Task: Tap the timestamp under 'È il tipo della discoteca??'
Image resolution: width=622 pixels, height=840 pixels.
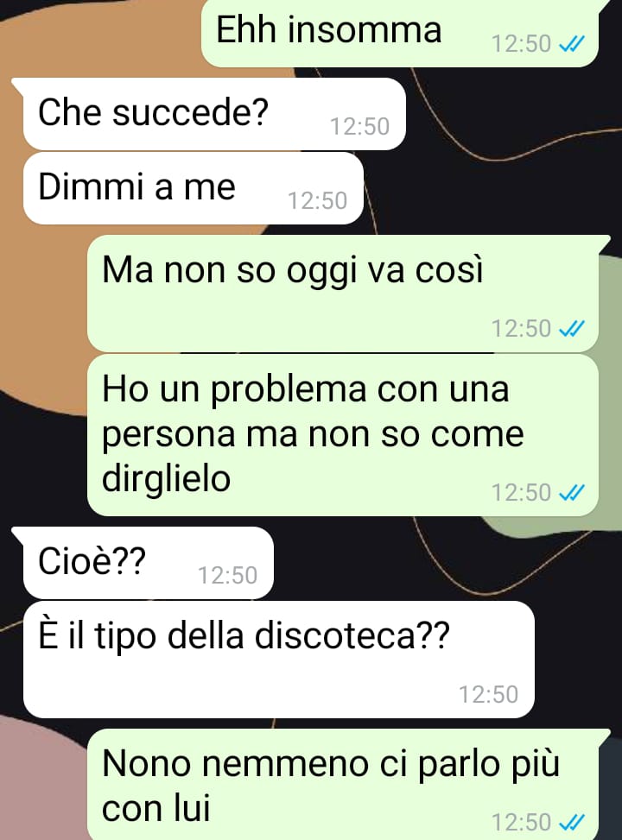Action: point(488,695)
